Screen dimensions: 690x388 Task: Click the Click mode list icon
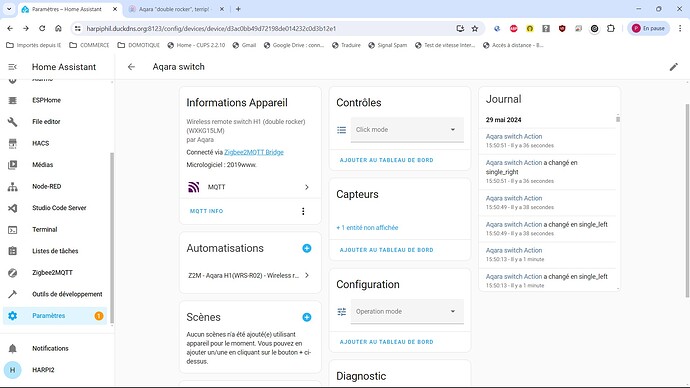(341, 130)
